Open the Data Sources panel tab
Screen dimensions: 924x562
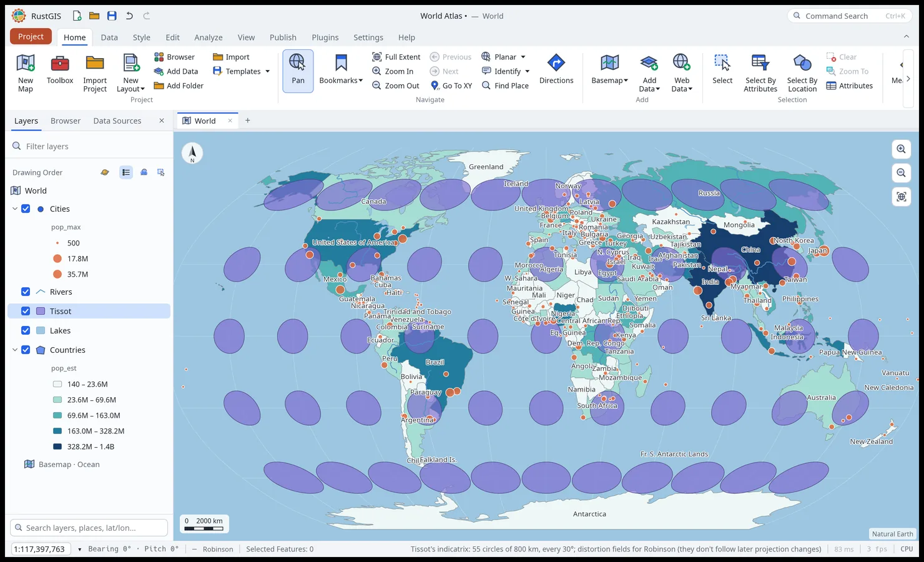117,121
